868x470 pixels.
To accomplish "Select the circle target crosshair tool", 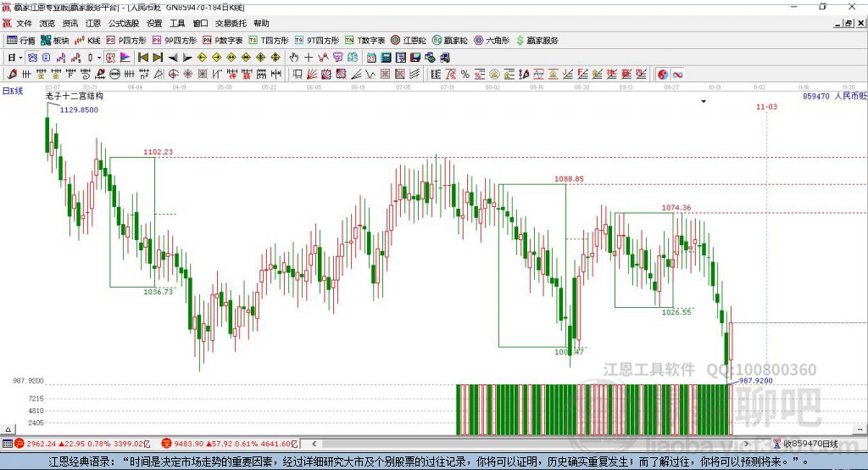I will [x=173, y=75].
